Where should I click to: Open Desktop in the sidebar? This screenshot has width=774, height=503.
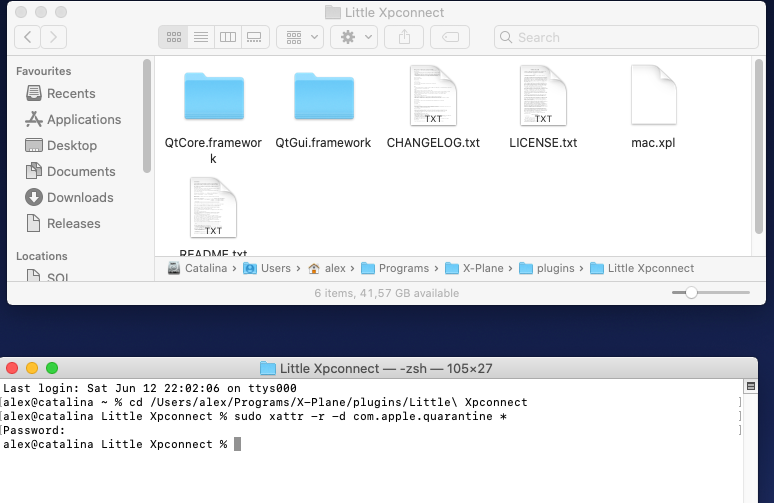click(61, 146)
